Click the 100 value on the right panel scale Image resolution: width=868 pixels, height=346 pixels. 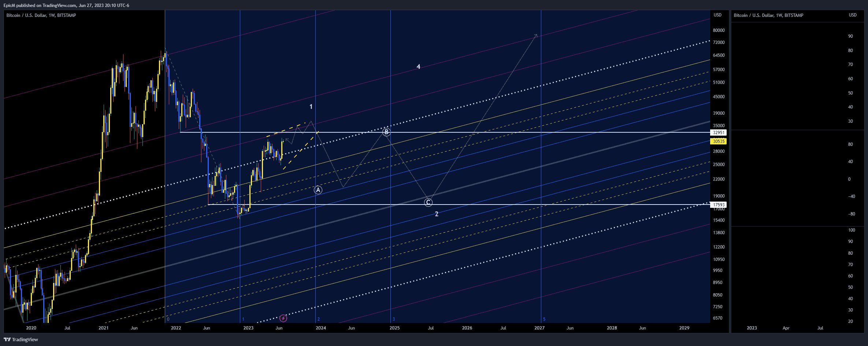pyautogui.click(x=852, y=230)
